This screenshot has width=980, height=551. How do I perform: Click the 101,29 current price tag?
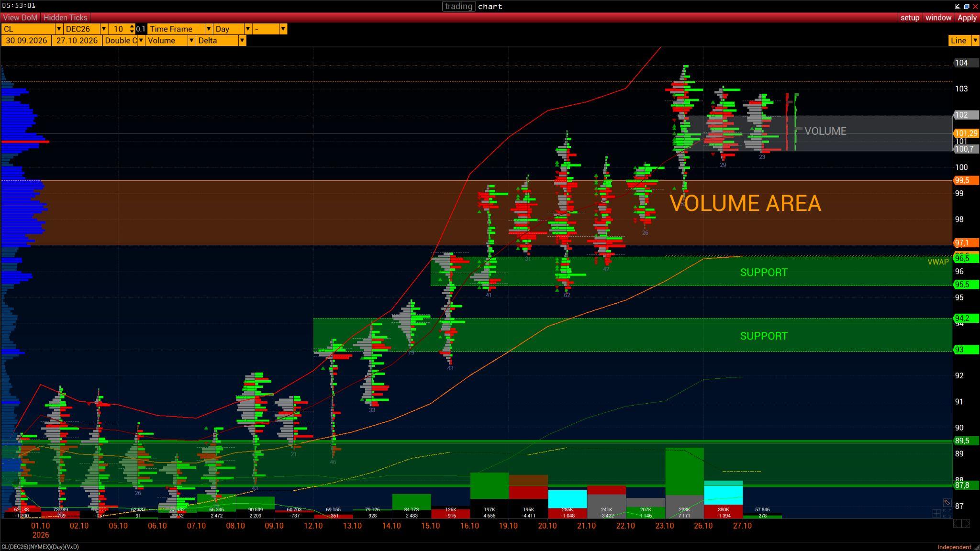tap(966, 133)
